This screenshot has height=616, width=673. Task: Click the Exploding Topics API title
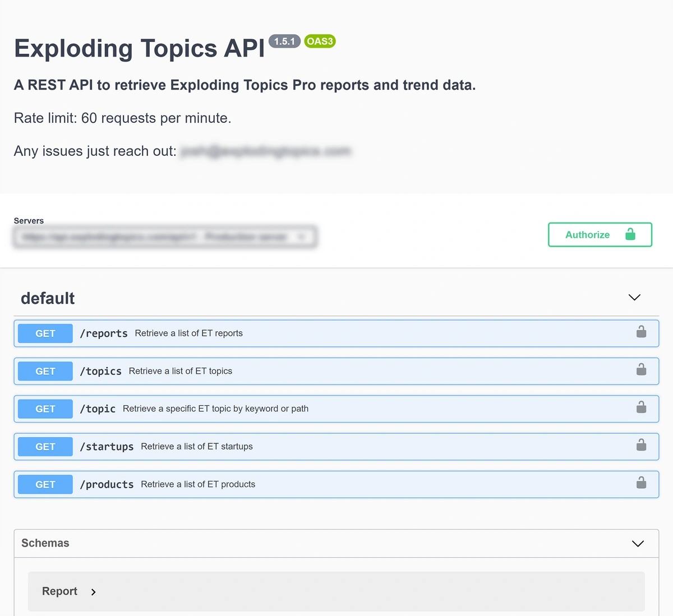(x=139, y=48)
